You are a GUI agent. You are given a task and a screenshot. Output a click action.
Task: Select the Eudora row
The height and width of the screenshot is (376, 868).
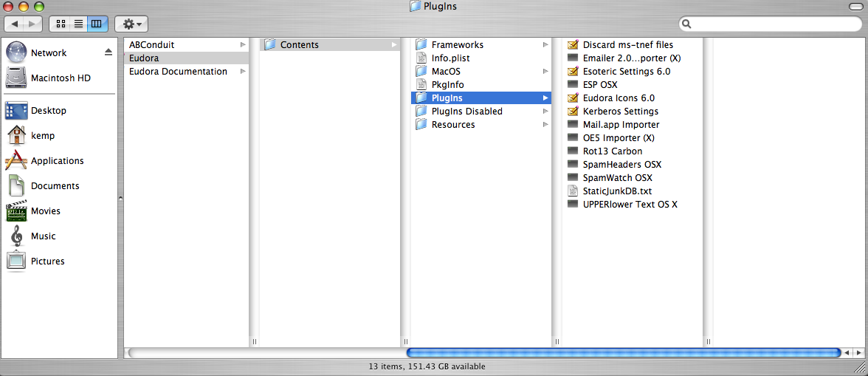tap(187, 58)
